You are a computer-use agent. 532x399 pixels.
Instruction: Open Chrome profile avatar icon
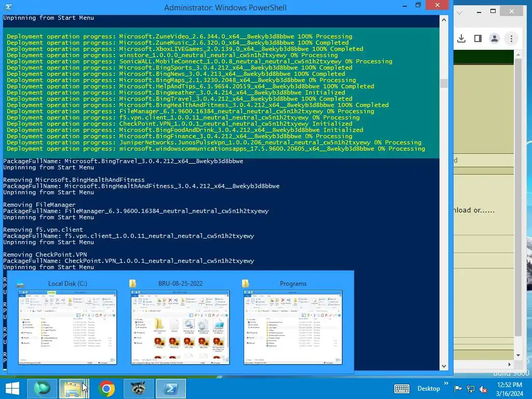click(x=495, y=38)
